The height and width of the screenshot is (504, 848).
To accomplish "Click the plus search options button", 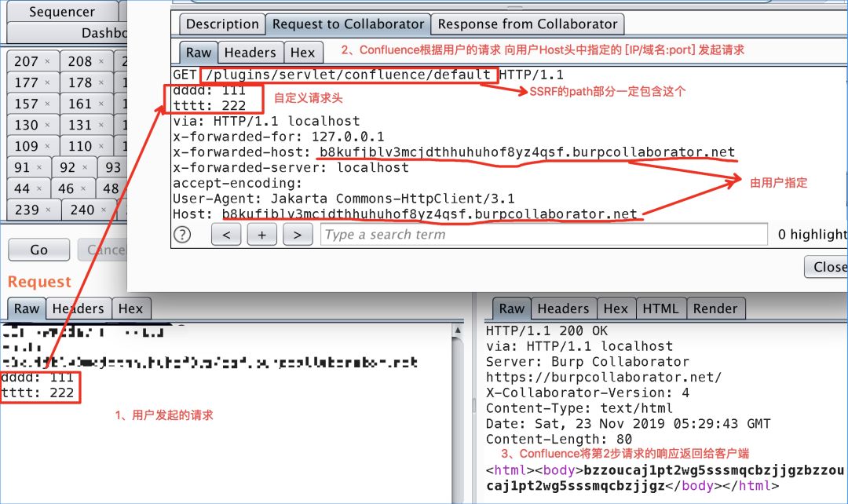I will tap(261, 235).
